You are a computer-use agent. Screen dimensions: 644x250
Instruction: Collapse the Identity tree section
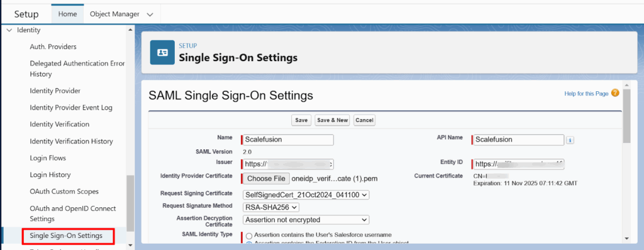coord(9,30)
